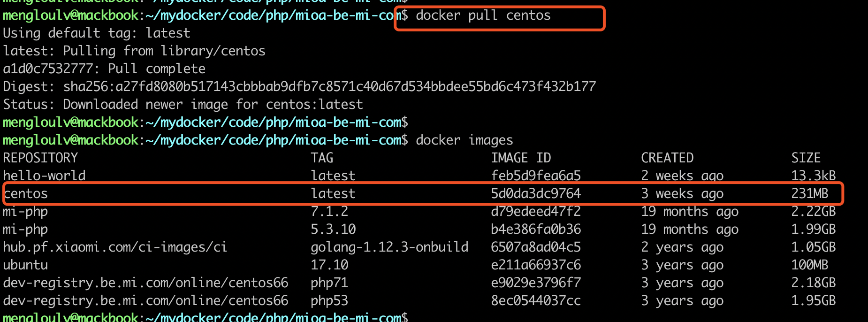Viewport: 868px width, 322px height.
Task: Click the 1.95GB size of php53 image
Action: click(x=814, y=301)
